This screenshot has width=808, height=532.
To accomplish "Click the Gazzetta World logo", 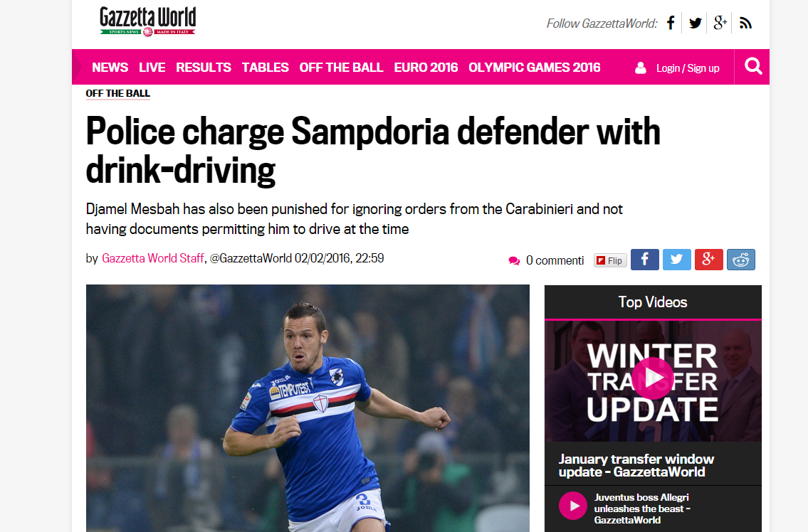I will [147, 21].
